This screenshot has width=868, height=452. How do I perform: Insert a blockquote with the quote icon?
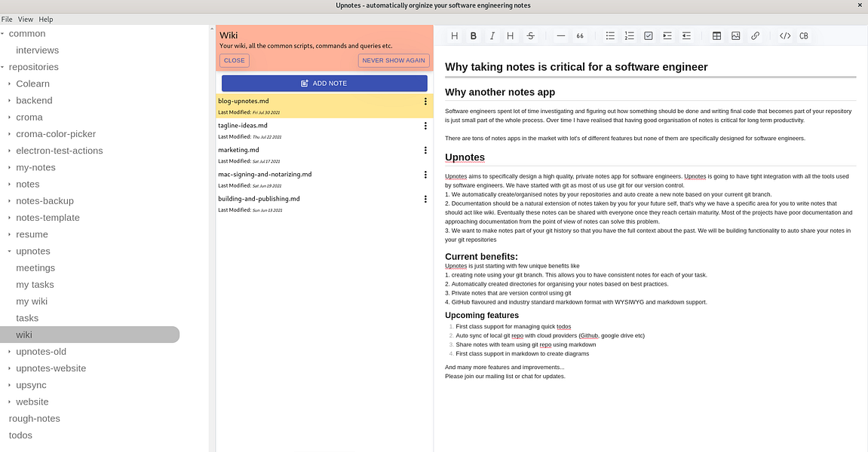pos(580,36)
